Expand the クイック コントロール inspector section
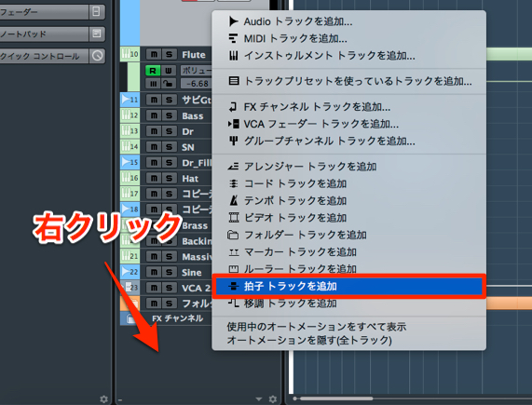The image size is (532, 405). click(44, 56)
